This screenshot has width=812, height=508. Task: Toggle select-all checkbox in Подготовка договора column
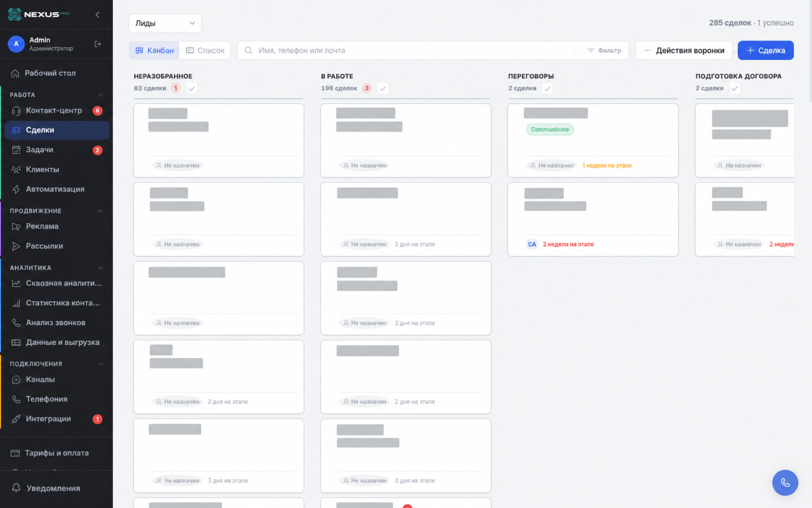pyautogui.click(x=735, y=88)
